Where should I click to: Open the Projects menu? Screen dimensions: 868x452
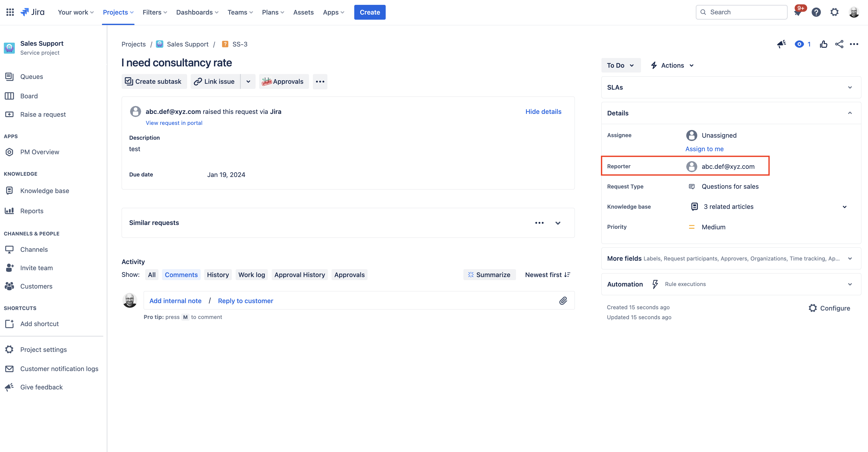click(x=118, y=12)
